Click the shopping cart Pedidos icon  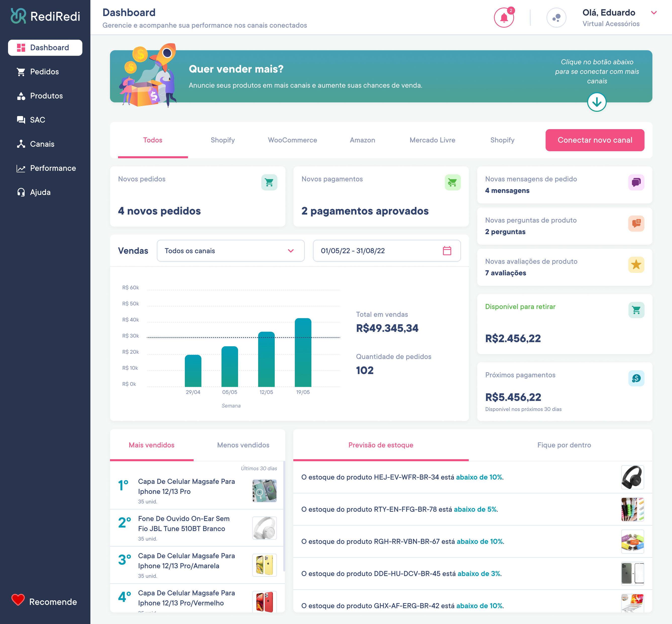tap(21, 72)
